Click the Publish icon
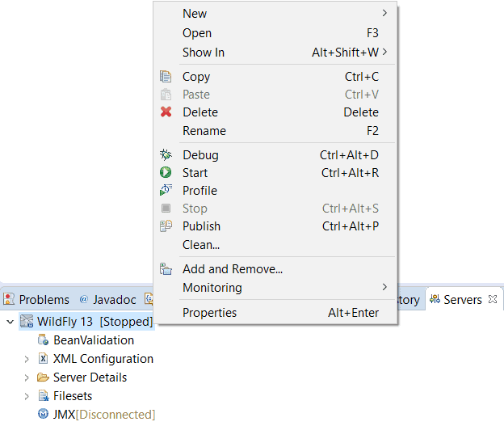 pos(166,226)
